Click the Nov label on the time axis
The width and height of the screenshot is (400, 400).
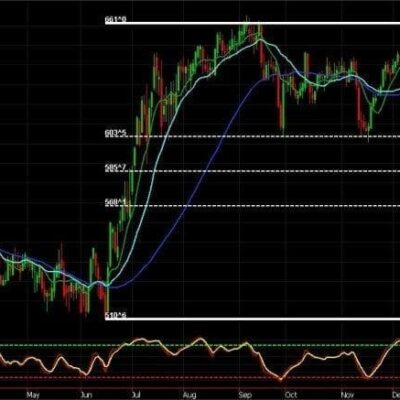pos(347,395)
